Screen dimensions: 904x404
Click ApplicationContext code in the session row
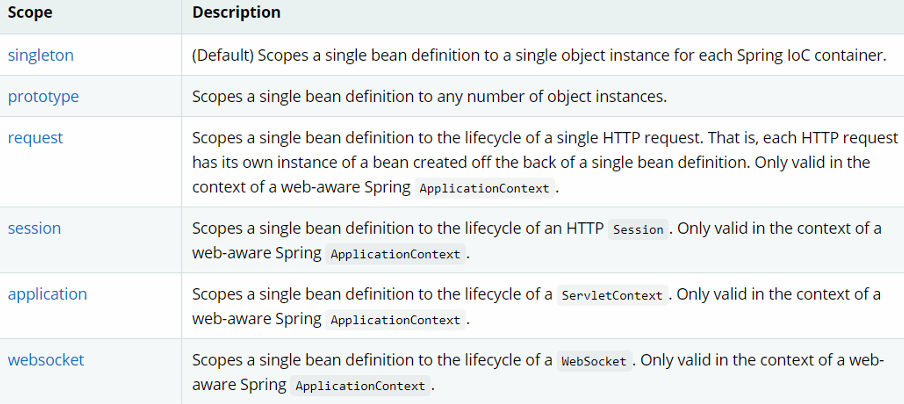[395, 254]
